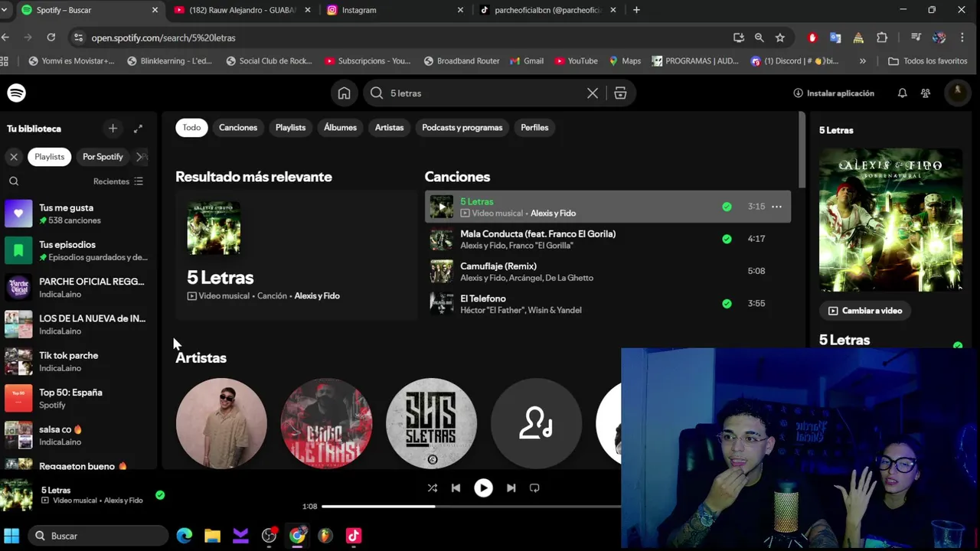Open the Windows Start menu

point(11,536)
